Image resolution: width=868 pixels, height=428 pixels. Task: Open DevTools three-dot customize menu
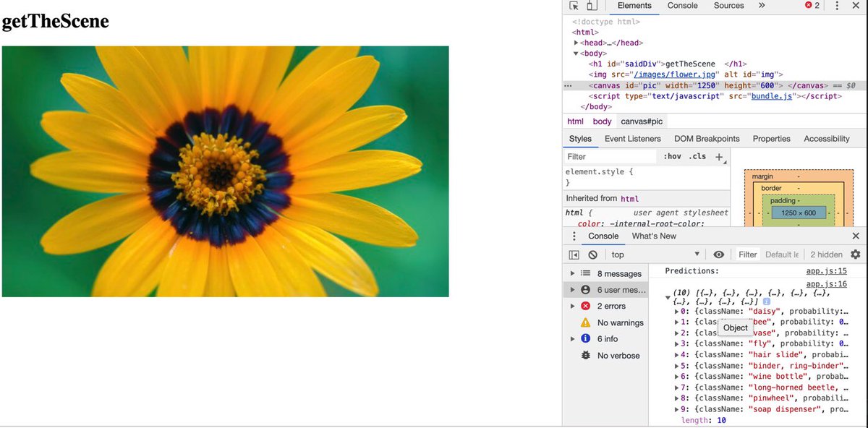pos(837,6)
